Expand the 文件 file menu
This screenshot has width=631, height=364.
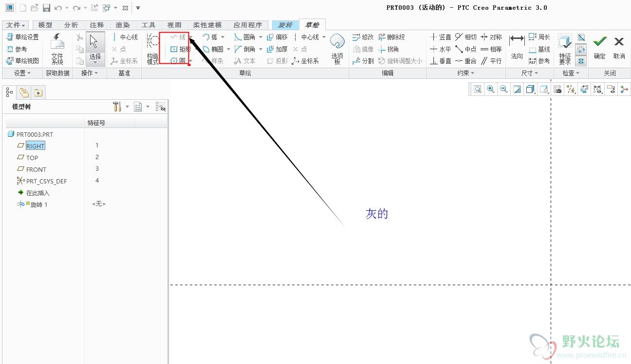[16, 25]
